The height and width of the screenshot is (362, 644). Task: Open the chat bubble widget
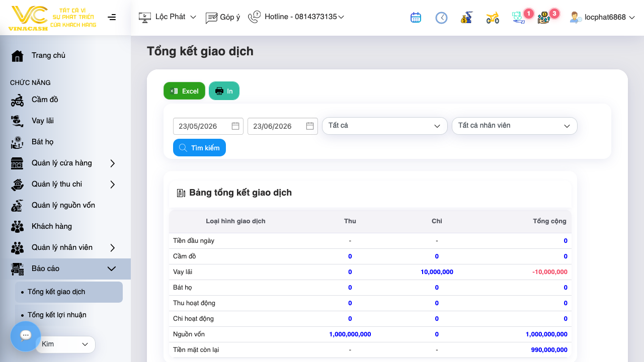[26, 336]
